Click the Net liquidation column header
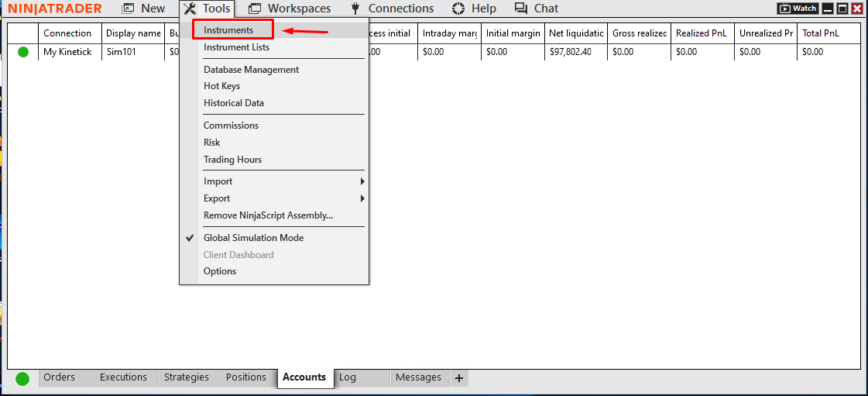Screen dimensions: 868x396 click(x=575, y=33)
